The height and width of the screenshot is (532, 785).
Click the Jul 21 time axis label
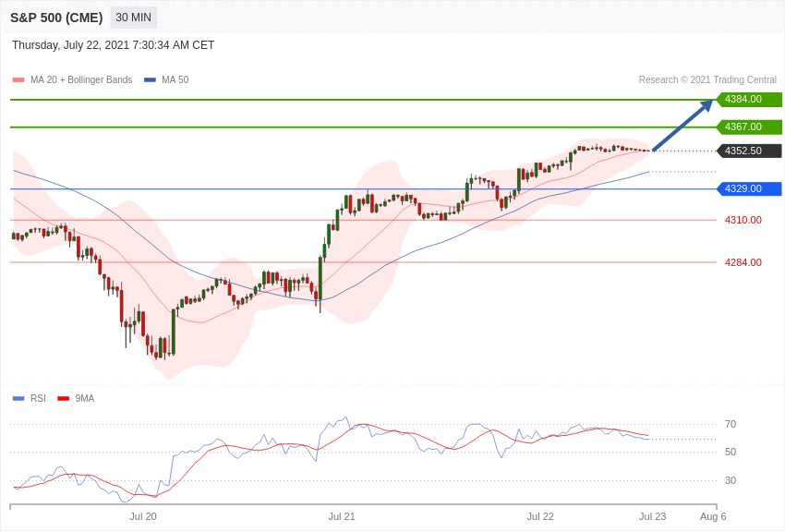tap(342, 516)
